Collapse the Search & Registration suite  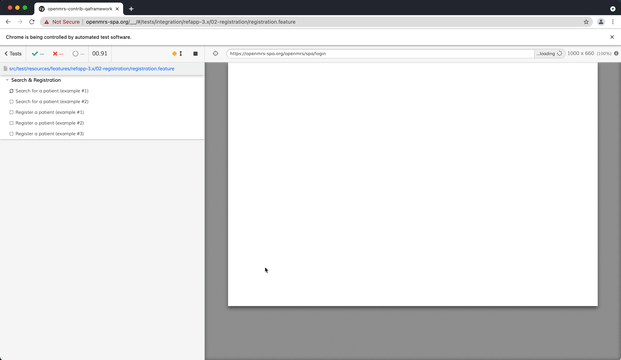[36, 80]
